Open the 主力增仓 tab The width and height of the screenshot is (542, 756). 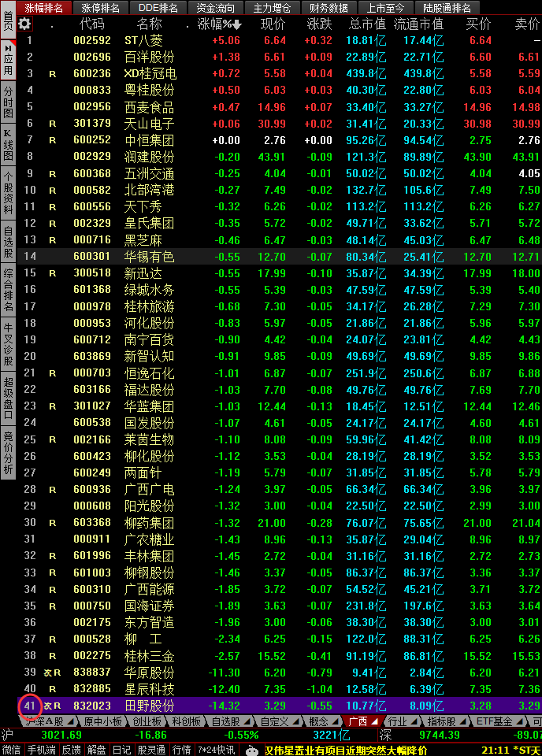pos(272,8)
